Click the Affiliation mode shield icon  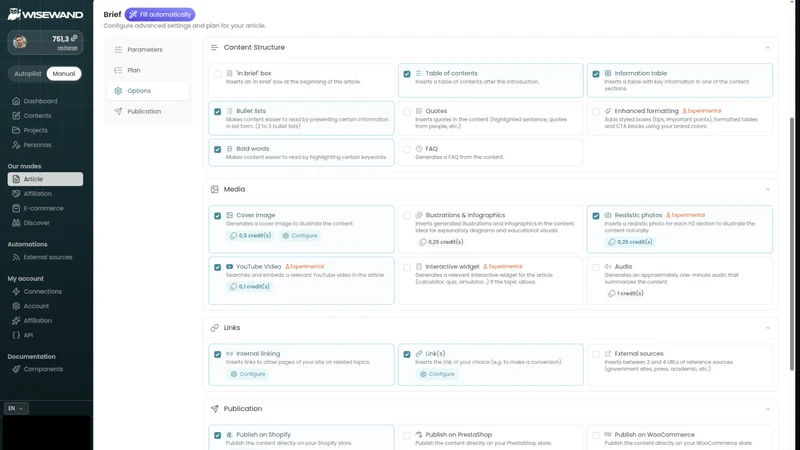16,194
